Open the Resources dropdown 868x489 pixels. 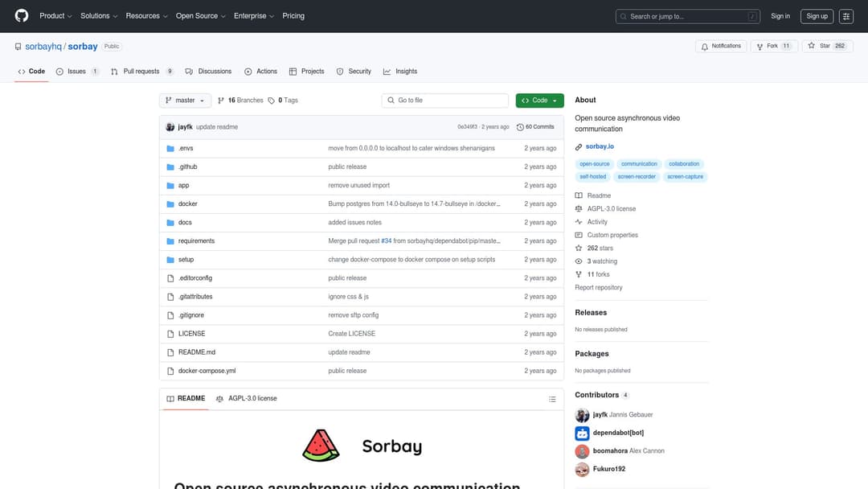[x=146, y=16]
